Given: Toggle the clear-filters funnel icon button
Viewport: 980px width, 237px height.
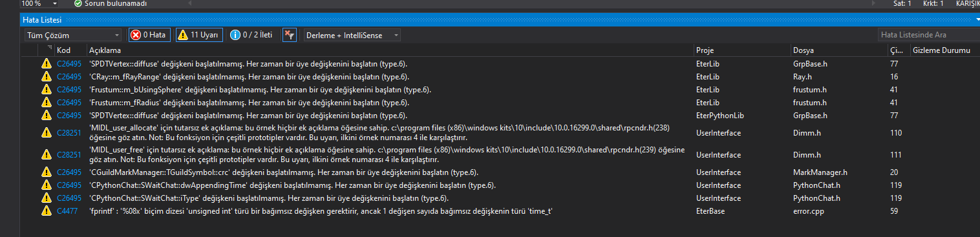Looking at the screenshot, I should (x=290, y=35).
